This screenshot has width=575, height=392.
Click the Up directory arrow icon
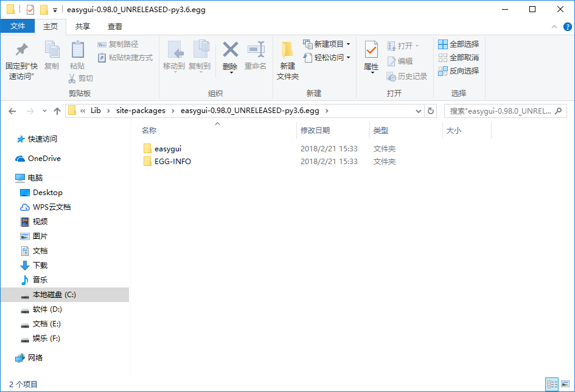point(57,111)
